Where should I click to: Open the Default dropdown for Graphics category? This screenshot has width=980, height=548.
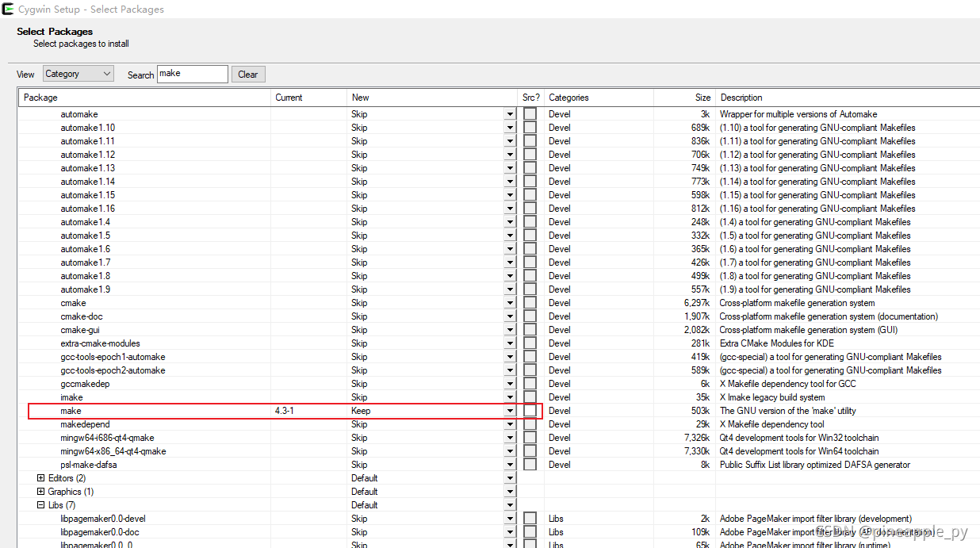click(510, 492)
